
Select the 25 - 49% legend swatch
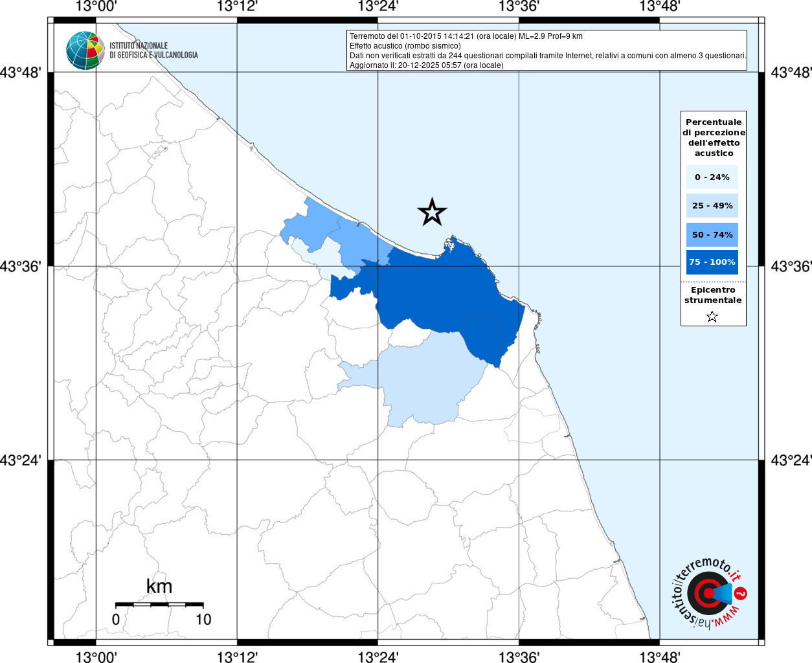coord(712,206)
